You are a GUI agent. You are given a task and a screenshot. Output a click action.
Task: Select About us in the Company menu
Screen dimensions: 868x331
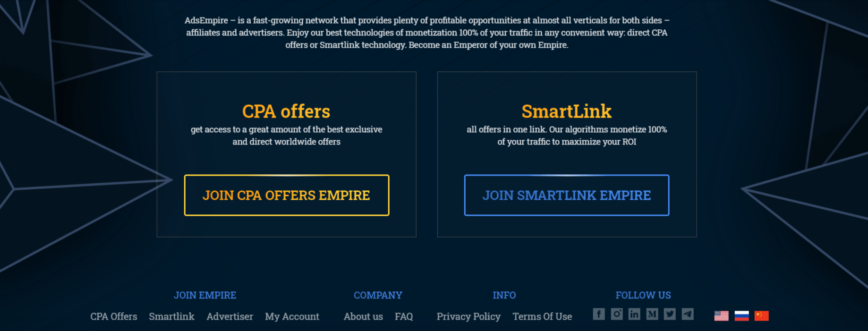(x=363, y=317)
